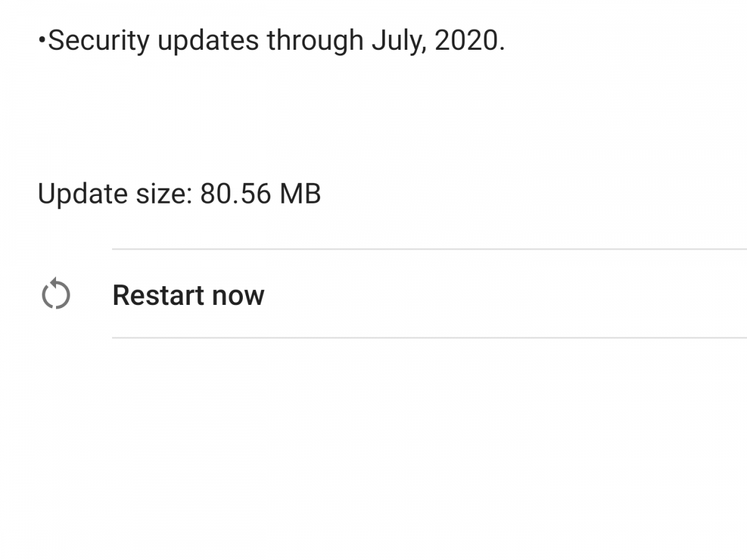Image resolution: width=747 pixels, height=560 pixels.
Task: Click the 80.56 MB size value
Action: 260,194
